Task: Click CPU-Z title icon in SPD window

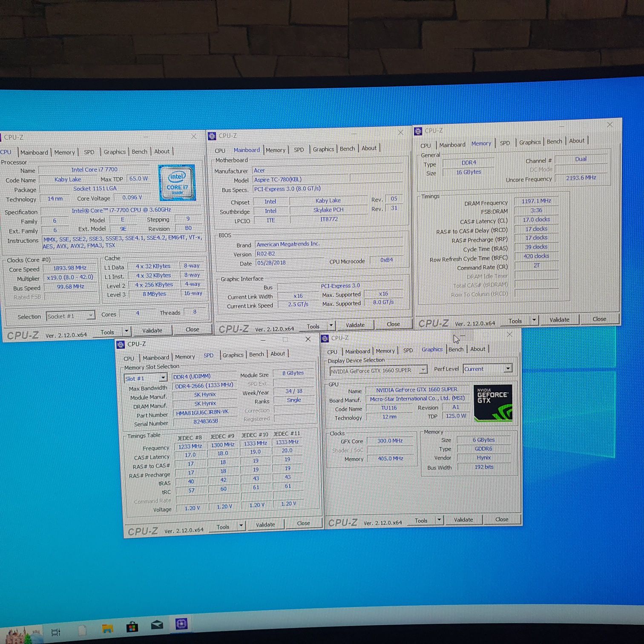Action: pos(121,344)
